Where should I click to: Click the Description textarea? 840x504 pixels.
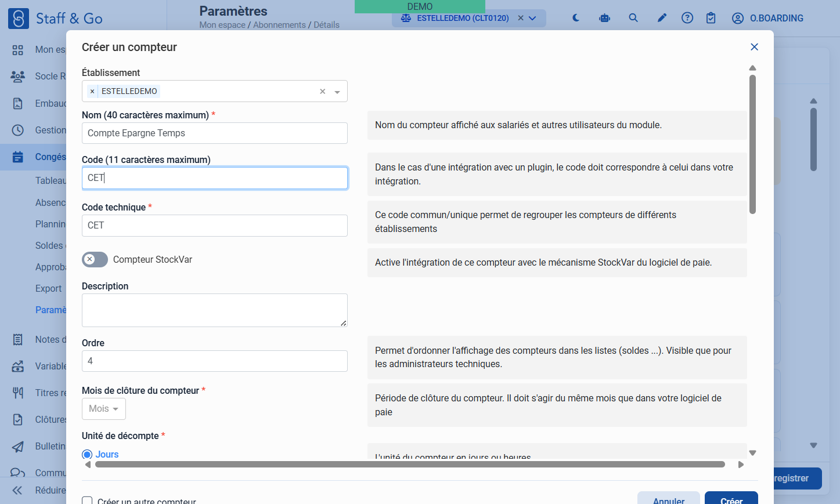coord(215,310)
